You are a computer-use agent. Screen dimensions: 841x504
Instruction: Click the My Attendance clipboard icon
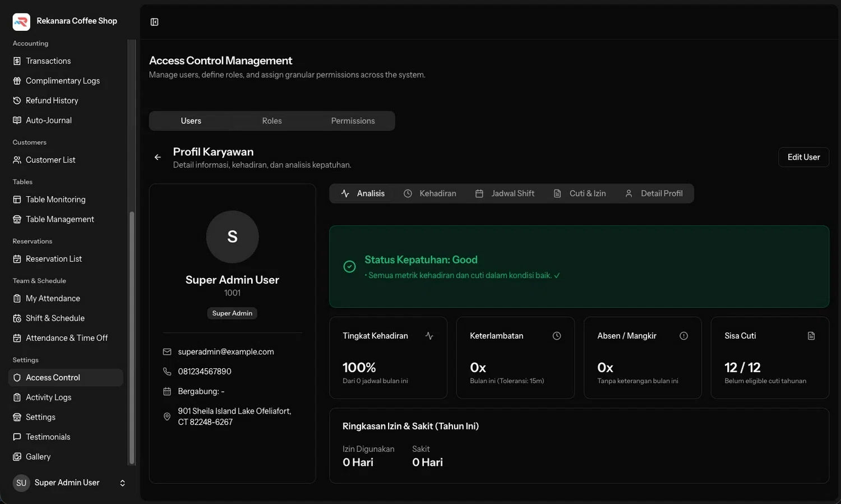point(17,298)
